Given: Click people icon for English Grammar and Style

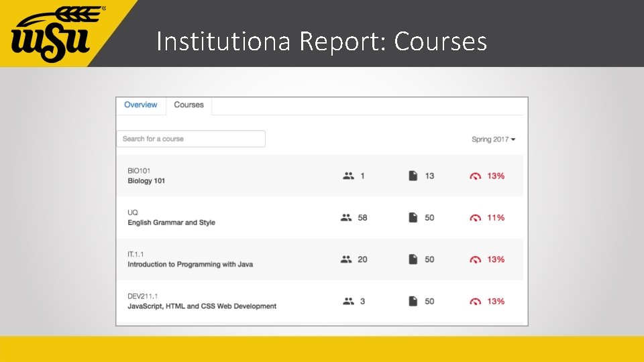Looking at the screenshot, I should click(x=346, y=218).
